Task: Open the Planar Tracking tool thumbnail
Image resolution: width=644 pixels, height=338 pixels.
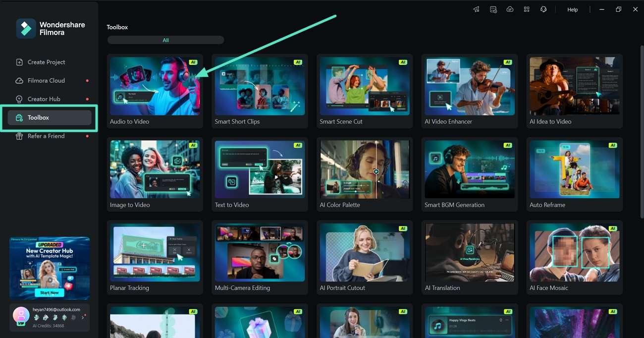Action: coord(155,253)
